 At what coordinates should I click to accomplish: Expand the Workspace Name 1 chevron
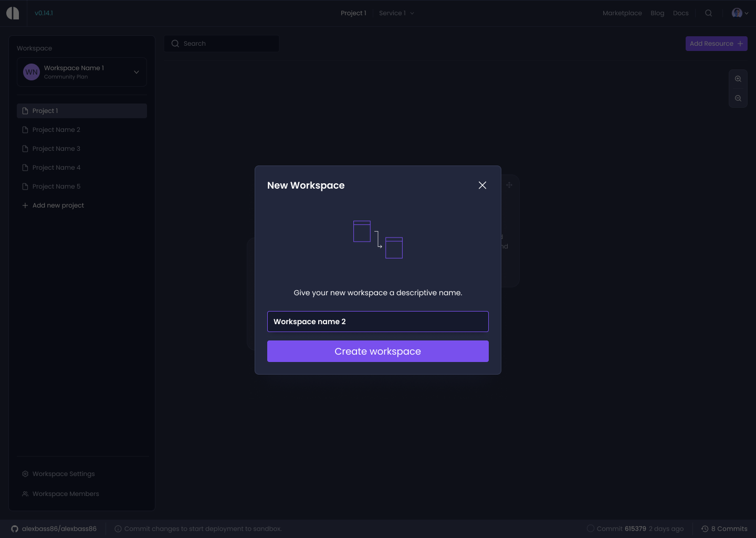[x=136, y=72]
